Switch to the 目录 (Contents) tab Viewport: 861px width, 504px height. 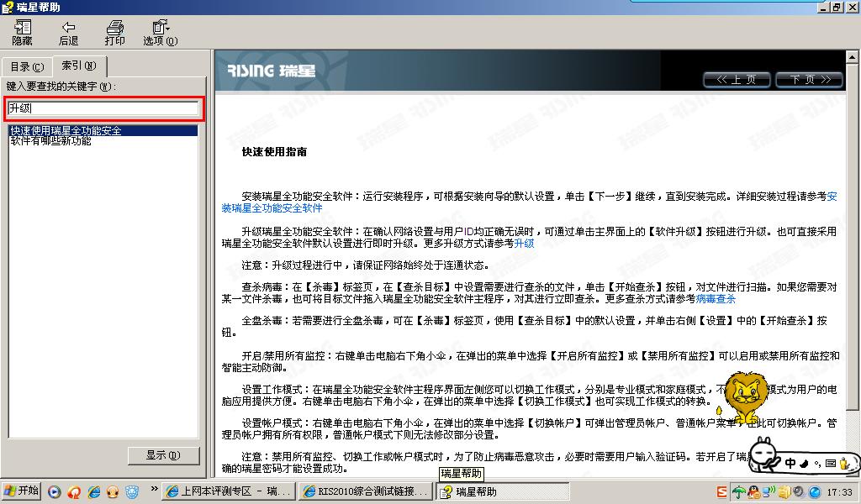coord(27,66)
